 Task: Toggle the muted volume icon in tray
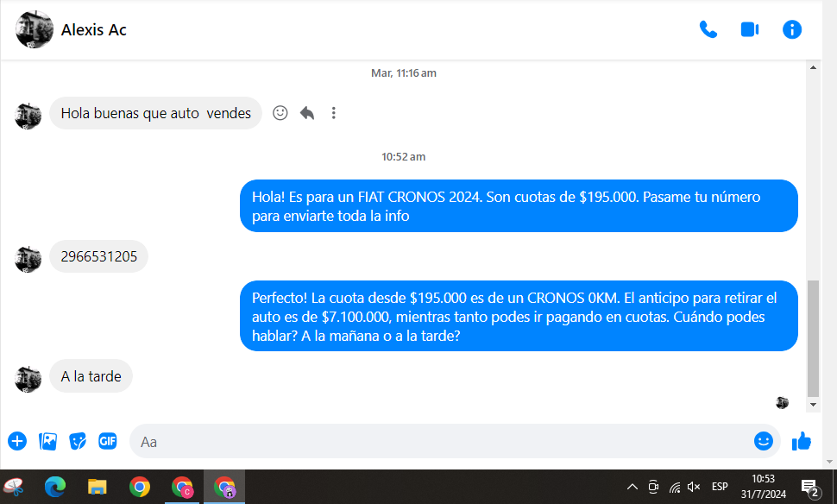coord(694,487)
